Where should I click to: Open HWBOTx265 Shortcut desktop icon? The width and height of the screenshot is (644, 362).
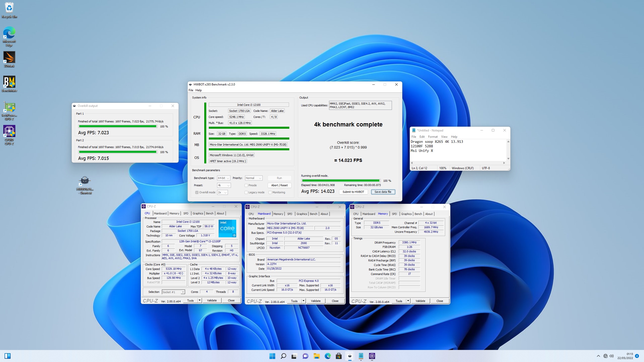(85, 185)
